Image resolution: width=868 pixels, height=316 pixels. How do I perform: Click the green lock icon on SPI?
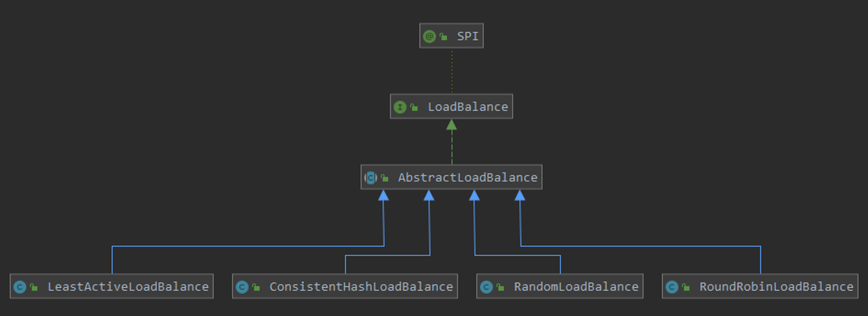(x=444, y=37)
